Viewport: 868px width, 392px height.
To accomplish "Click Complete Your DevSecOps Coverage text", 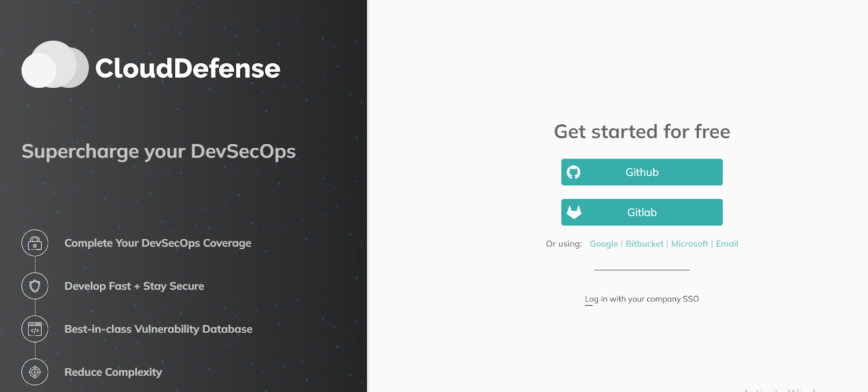I will [158, 243].
